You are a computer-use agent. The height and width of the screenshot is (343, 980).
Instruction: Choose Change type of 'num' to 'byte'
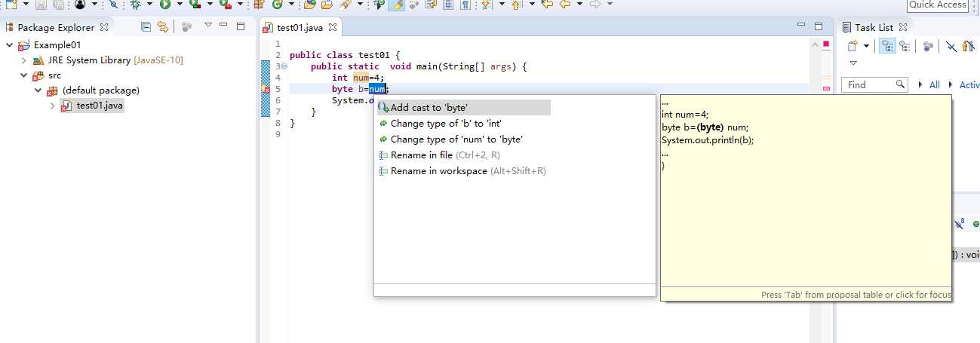tap(456, 139)
